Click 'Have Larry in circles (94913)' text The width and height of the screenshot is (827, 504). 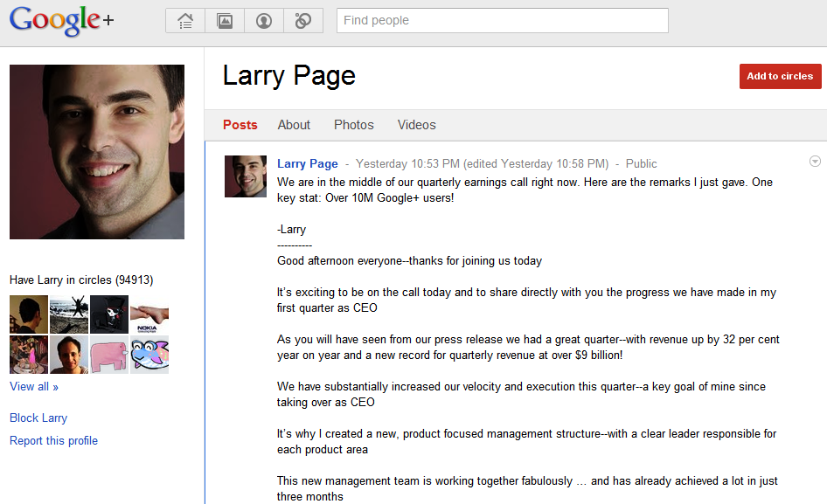click(x=81, y=280)
